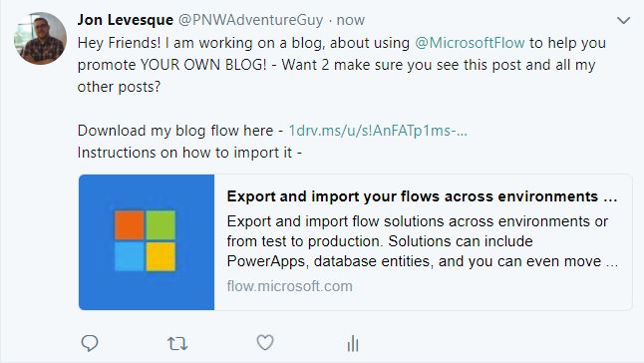Screen dimensions: 644x363
Task: Like the tweet with the heart icon
Action: pos(265,342)
